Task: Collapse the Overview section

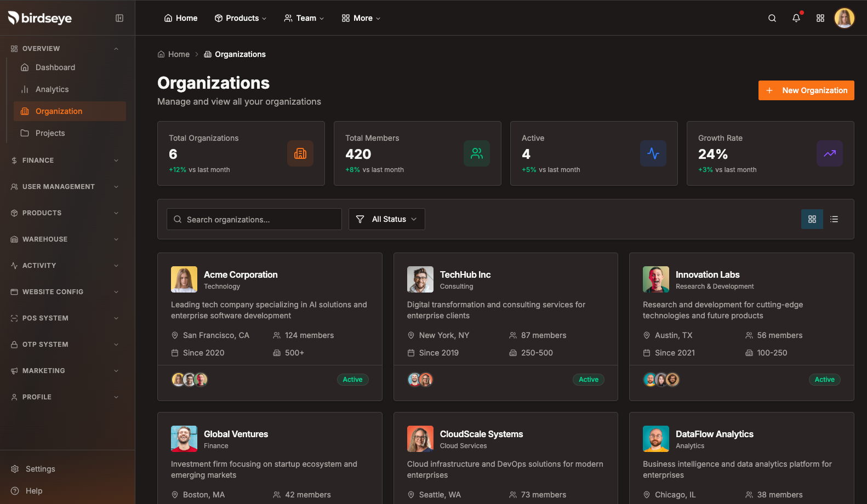Action: pyautogui.click(x=65, y=49)
